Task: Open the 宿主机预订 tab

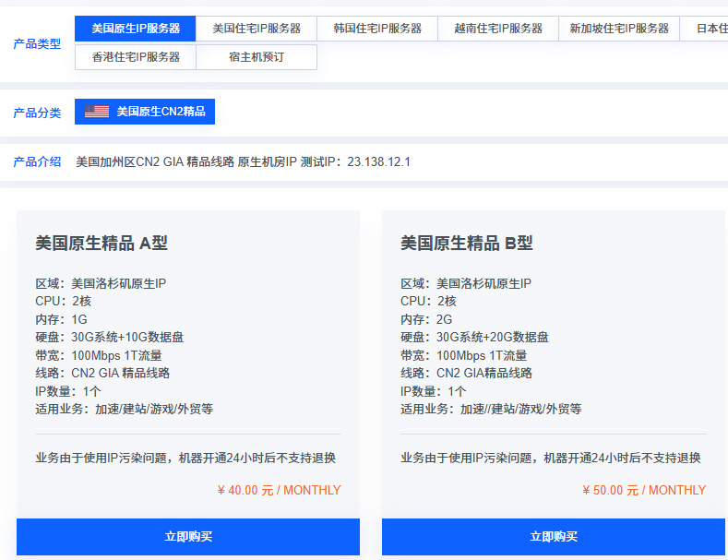Action: [257, 57]
